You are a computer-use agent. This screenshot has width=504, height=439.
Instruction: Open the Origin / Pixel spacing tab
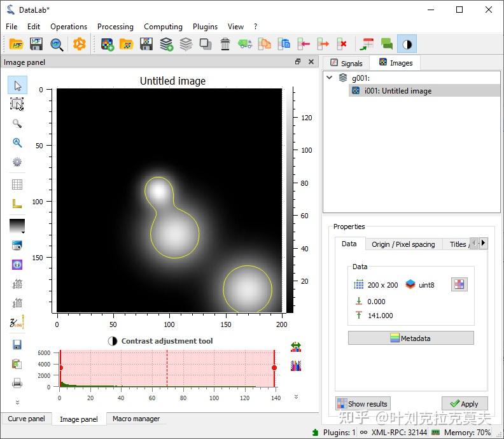(x=403, y=244)
